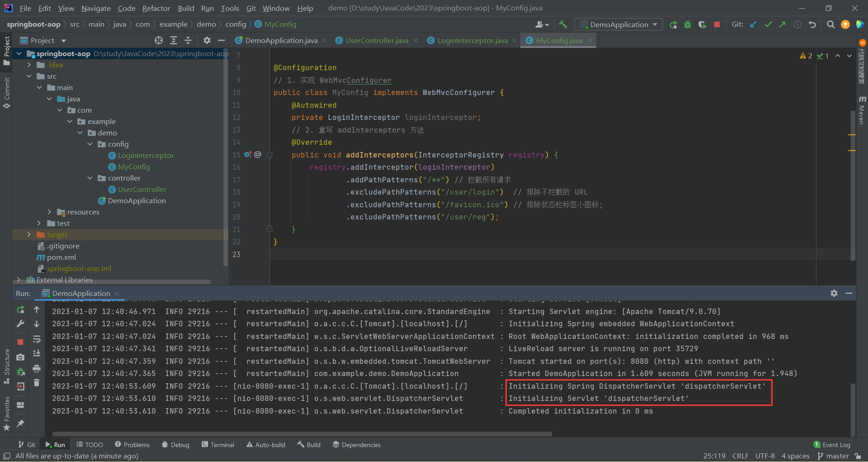This screenshot has width=868, height=462.
Task: Stop process in Run panel
Action: pyautogui.click(x=20, y=342)
